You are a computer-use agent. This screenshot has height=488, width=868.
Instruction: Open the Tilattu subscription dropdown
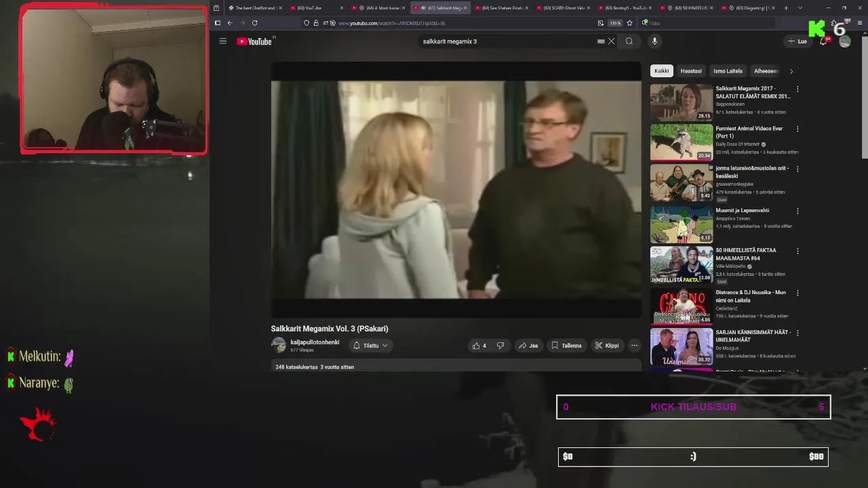[370, 346]
